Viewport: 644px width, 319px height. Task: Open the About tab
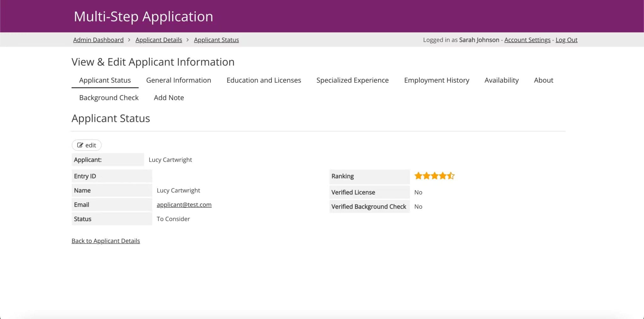(x=544, y=80)
